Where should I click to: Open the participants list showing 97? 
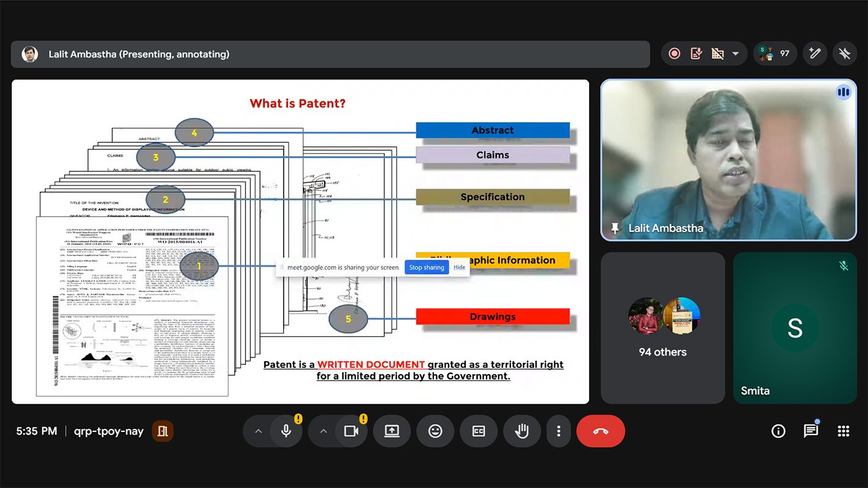(775, 54)
